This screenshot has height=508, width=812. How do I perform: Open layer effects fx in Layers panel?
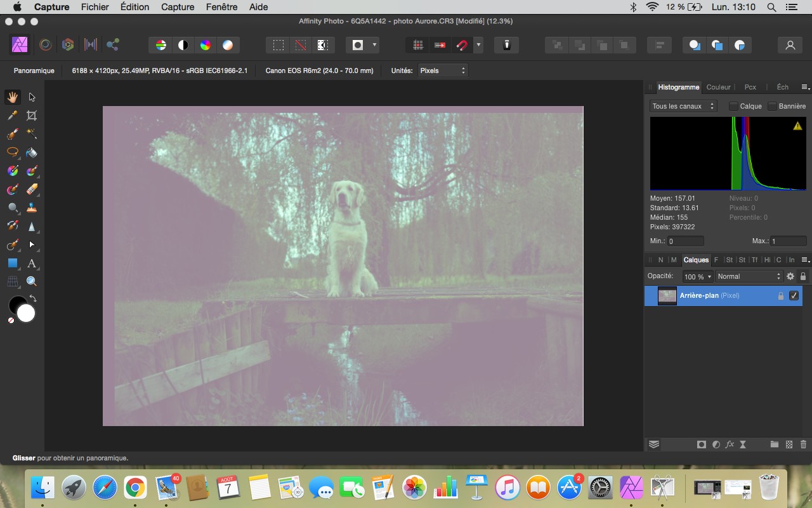(x=730, y=444)
